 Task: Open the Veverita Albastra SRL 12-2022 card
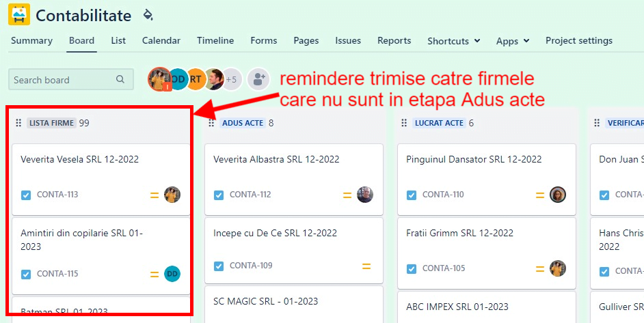pyautogui.click(x=276, y=160)
